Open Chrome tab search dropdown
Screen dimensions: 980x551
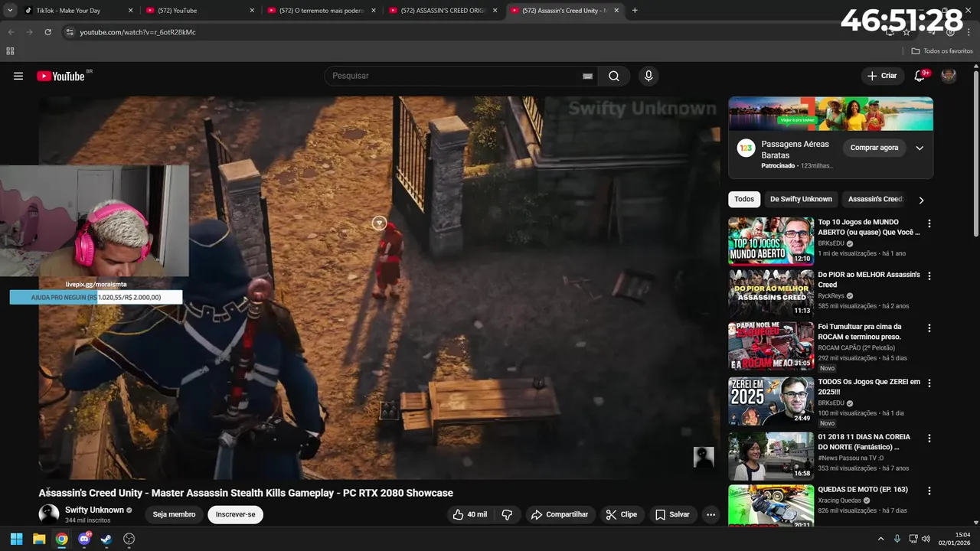click(x=10, y=11)
